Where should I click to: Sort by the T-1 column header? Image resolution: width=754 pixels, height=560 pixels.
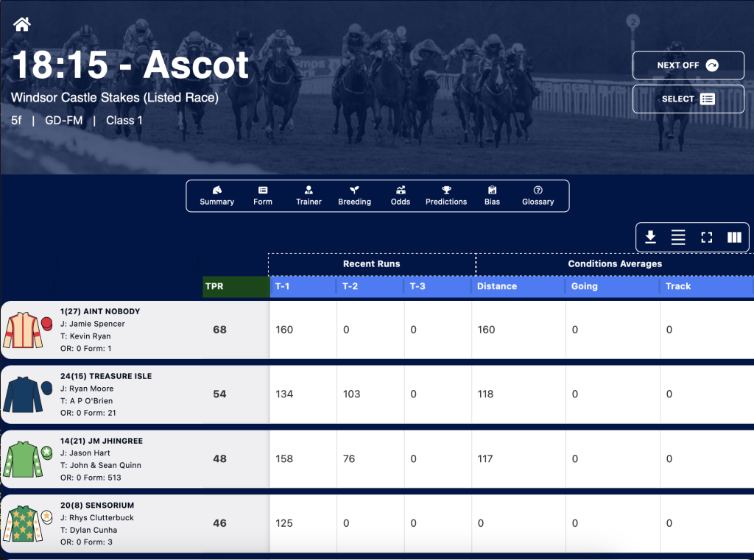point(303,286)
